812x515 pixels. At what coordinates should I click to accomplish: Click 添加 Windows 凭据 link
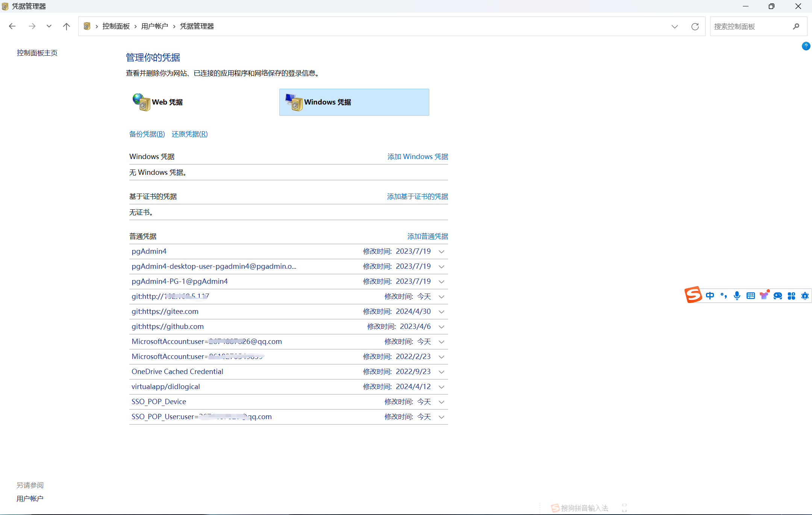(x=417, y=157)
